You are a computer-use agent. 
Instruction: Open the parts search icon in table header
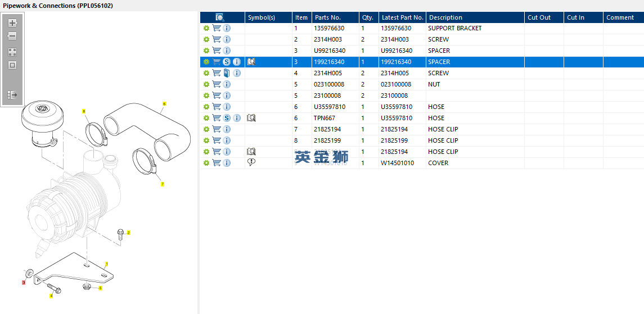(x=220, y=17)
